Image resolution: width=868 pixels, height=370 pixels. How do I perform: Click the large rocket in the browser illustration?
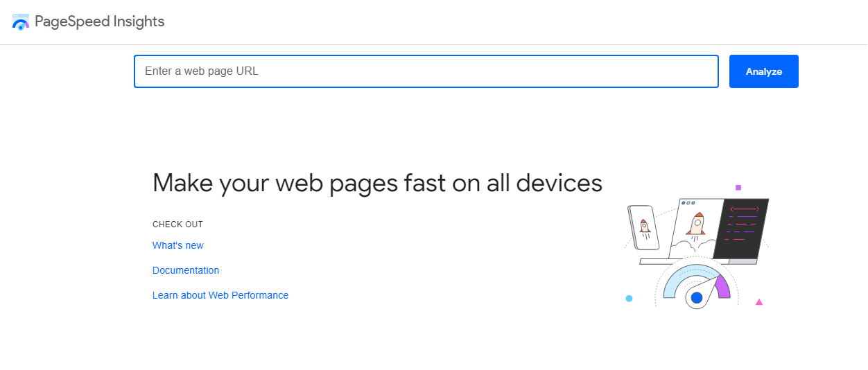(695, 225)
